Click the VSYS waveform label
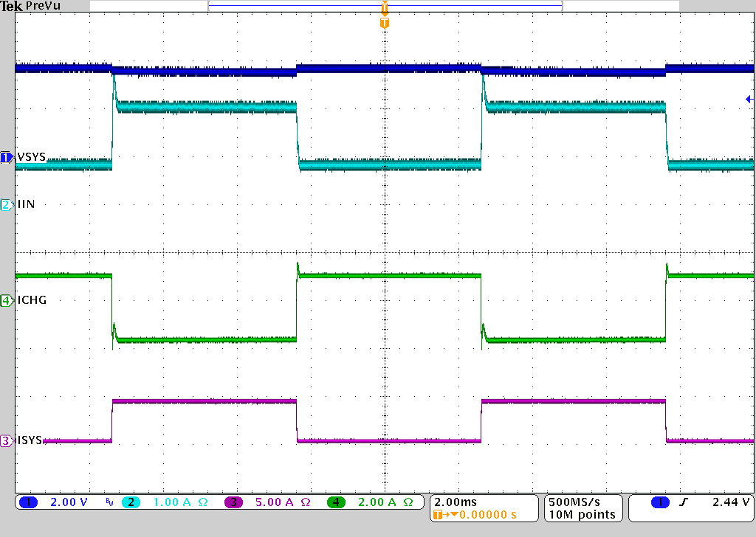The width and height of the screenshot is (756, 537). pyautogui.click(x=31, y=157)
